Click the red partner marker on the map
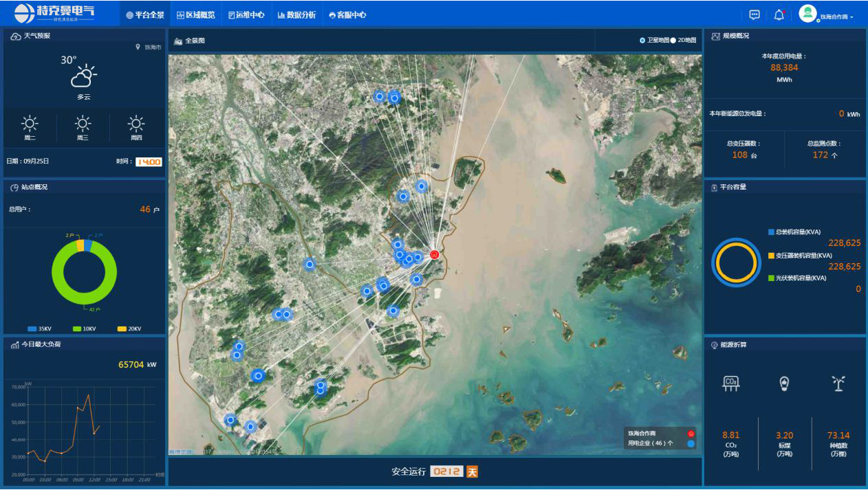This screenshot has width=868, height=490. [x=434, y=254]
